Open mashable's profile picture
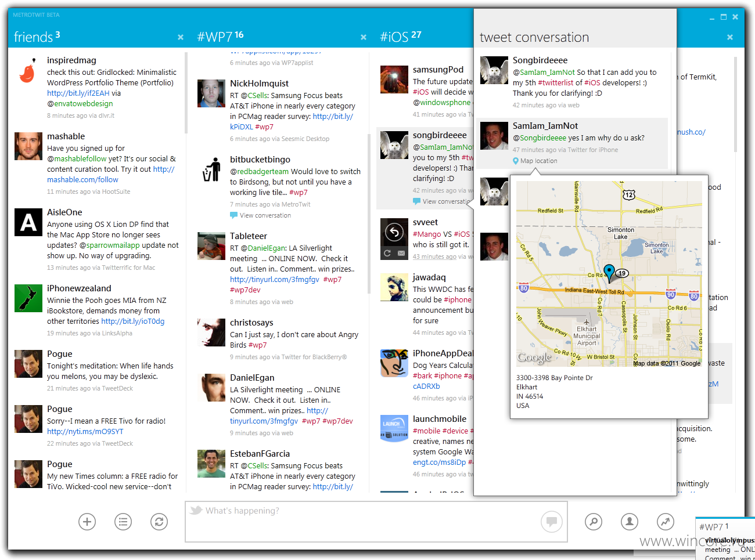 pos(28,146)
